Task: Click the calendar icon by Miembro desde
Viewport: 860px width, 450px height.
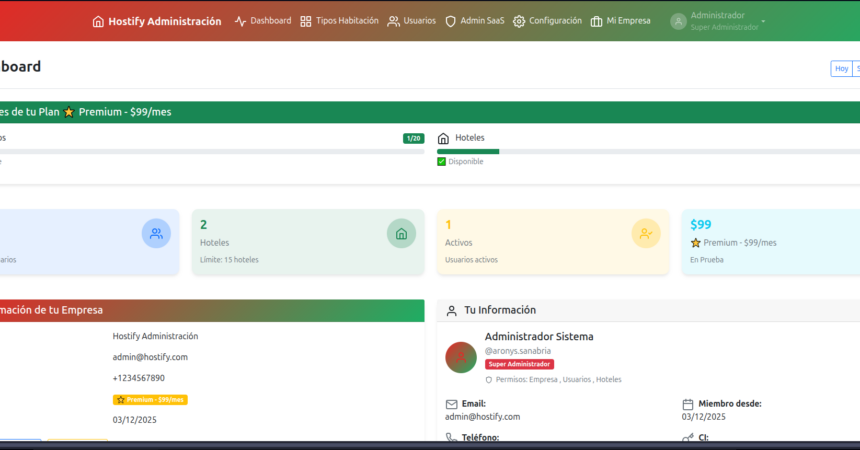Action: coord(688,404)
